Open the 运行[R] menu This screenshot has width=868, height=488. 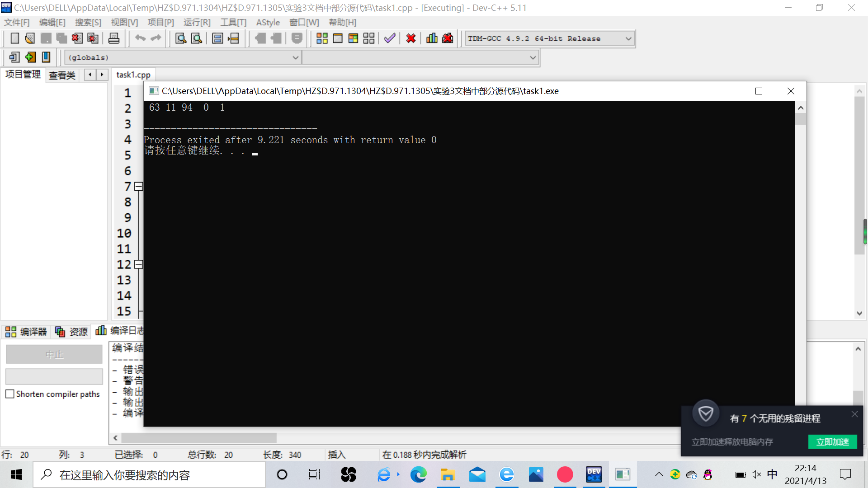coord(197,23)
